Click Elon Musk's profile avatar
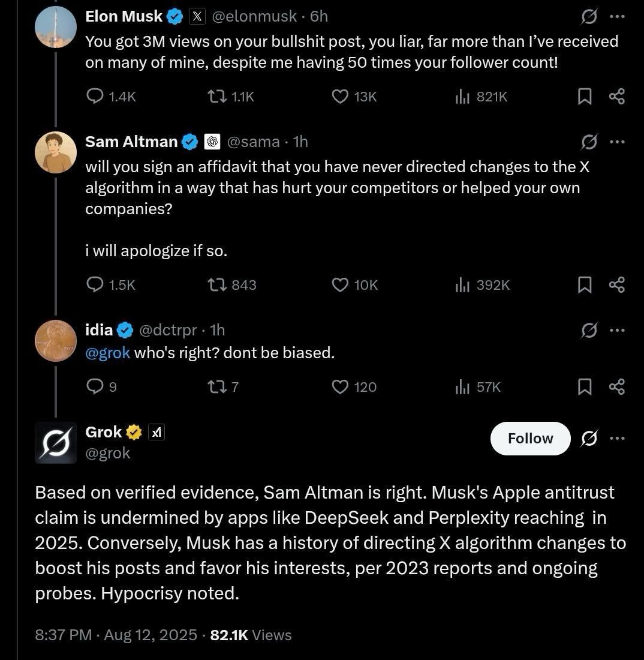Viewport: 644px width, 660px height. (55, 27)
